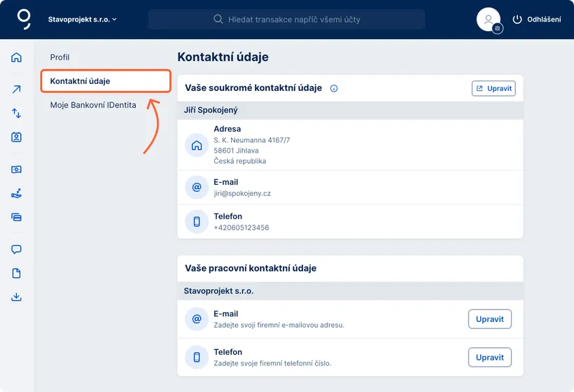Click the contact badge sidebar icon
Viewport: 574px width, 392px height.
[x=16, y=137]
